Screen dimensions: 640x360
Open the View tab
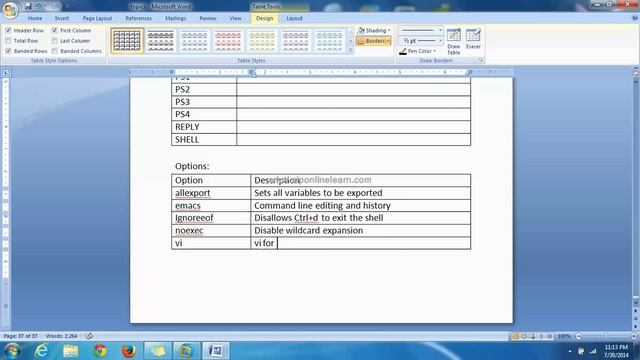(235, 18)
